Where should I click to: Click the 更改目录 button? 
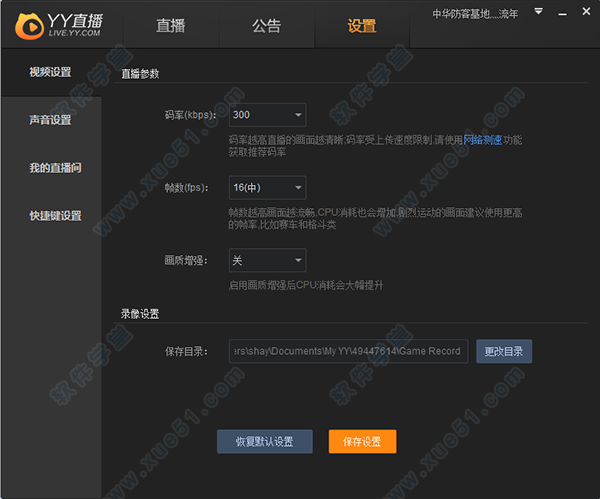(504, 351)
